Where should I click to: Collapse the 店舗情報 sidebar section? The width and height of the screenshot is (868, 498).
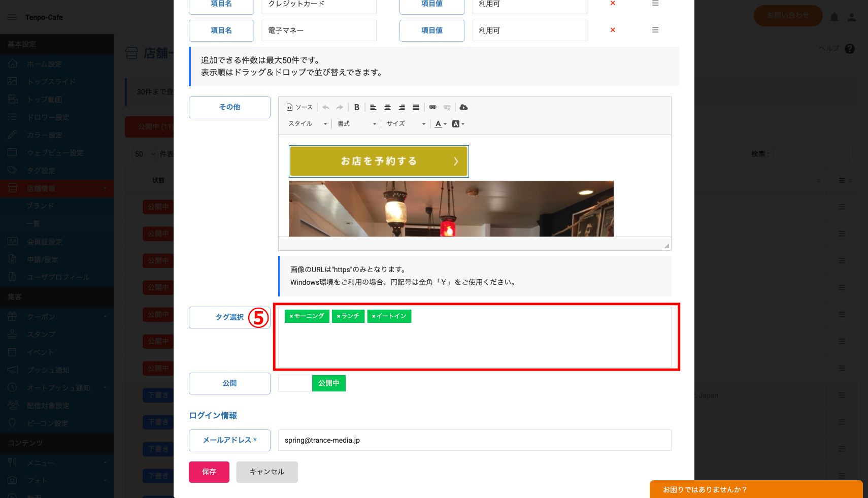click(x=57, y=188)
